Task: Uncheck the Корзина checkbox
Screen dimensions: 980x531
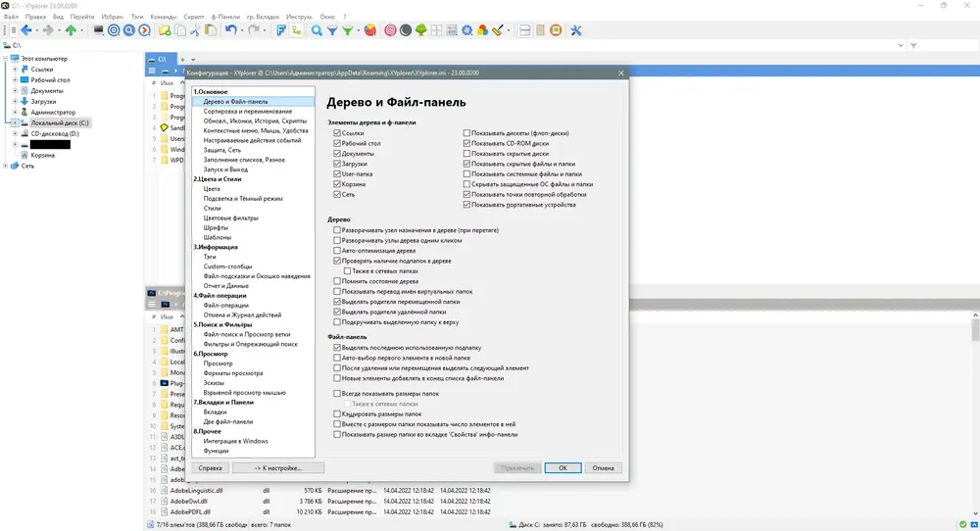Action: [x=337, y=184]
